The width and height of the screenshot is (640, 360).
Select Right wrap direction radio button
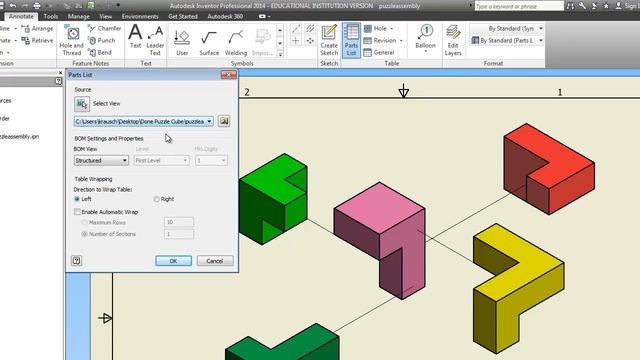point(156,199)
